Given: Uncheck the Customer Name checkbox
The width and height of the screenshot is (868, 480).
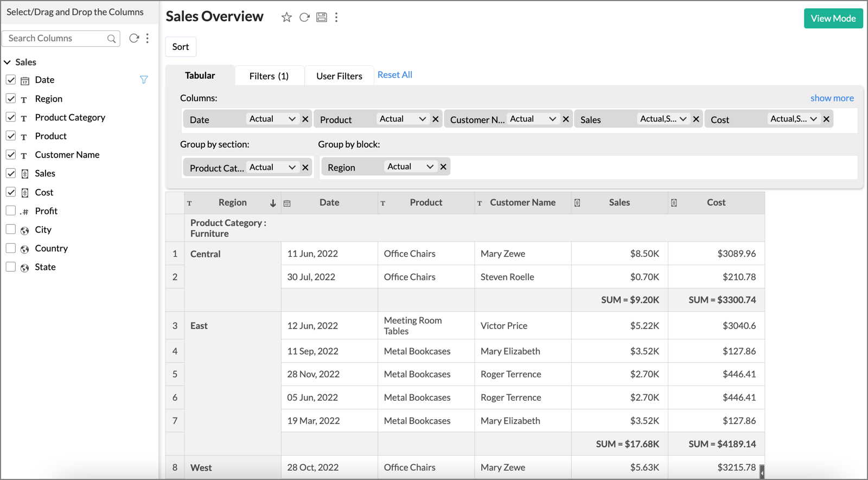Looking at the screenshot, I should click(x=11, y=155).
